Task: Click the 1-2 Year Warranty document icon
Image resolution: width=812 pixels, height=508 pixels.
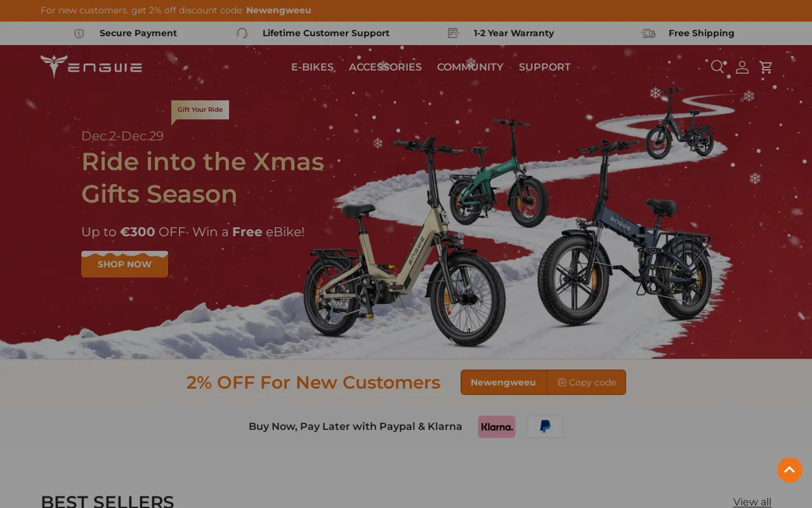Action: [x=454, y=33]
